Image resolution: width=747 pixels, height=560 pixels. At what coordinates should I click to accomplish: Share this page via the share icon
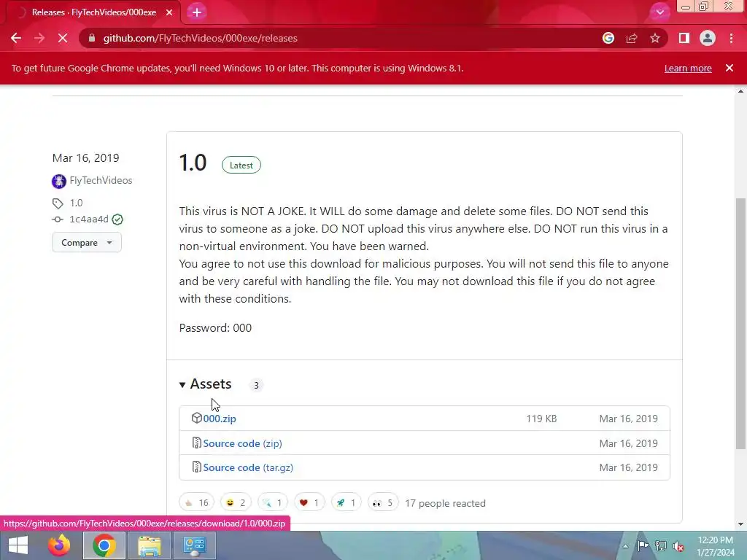632,38
